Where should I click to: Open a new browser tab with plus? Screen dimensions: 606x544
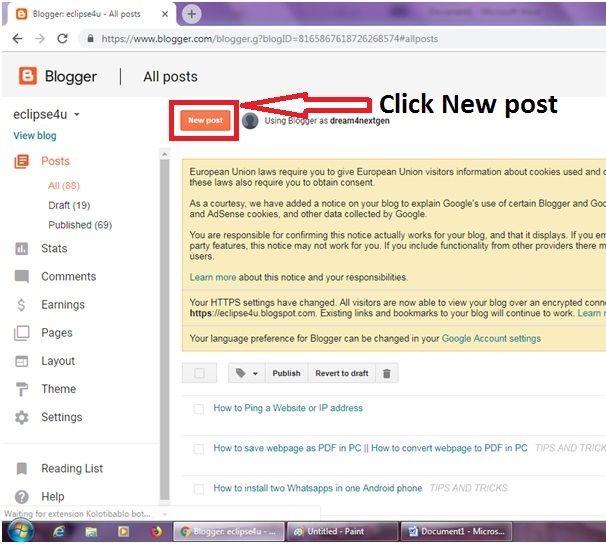pyautogui.click(x=192, y=14)
